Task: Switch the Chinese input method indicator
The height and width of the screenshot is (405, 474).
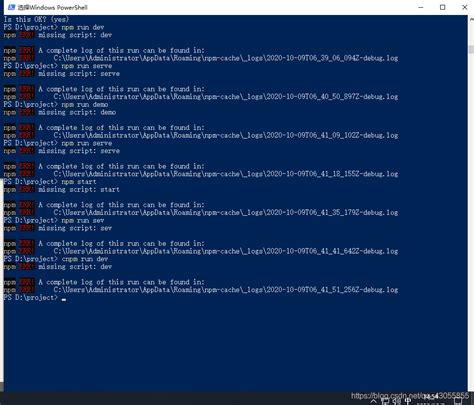Action: 408,401
